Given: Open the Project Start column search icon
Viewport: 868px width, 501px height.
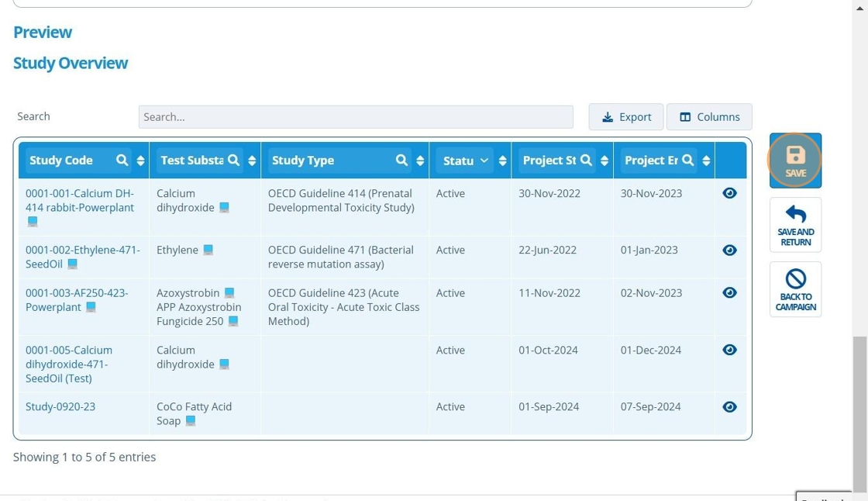Looking at the screenshot, I should pyautogui.click(x=586, y=161).
